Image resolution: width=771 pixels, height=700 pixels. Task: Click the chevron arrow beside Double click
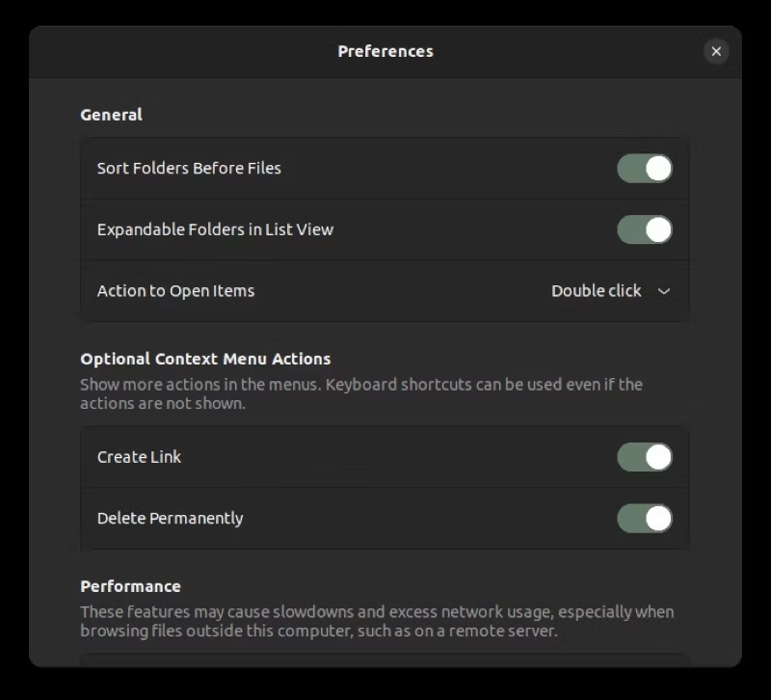click(664, 291)
